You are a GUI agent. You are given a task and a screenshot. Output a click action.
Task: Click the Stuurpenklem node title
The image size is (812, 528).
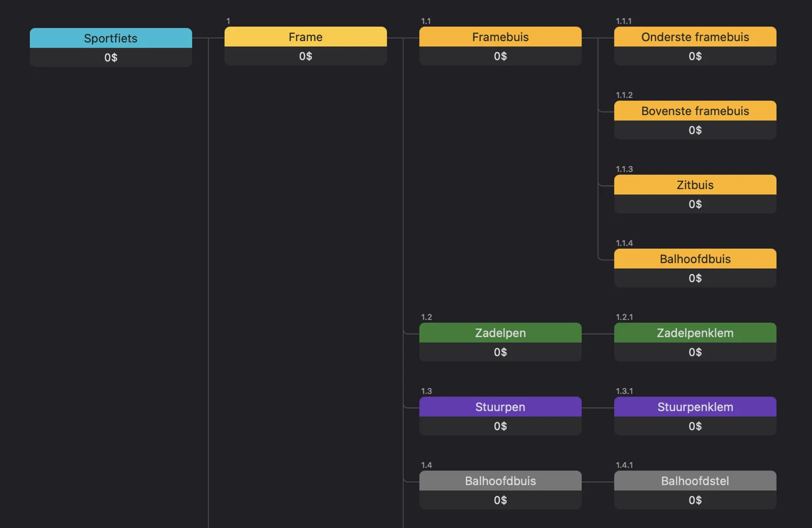click(x=695, y=407)
